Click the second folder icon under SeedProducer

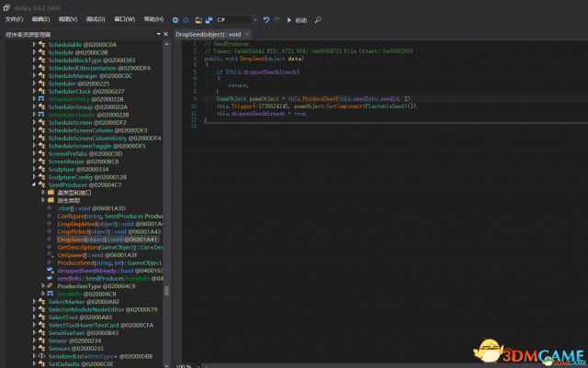pyautogui.click(x=51, y=200)
